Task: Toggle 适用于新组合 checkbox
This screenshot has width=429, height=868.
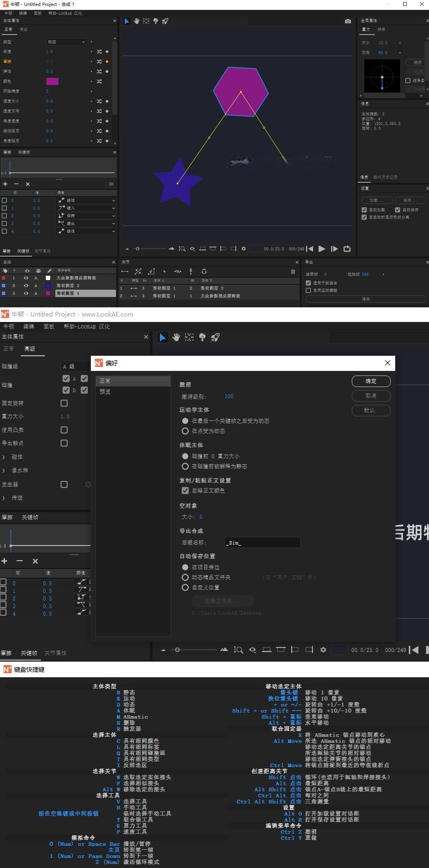Action: (308, 283)
